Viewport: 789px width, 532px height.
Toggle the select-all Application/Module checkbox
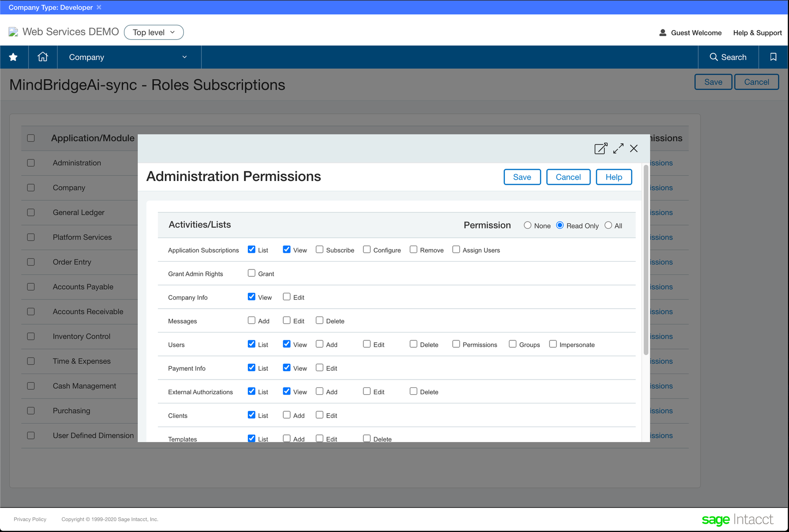point(31,138)
